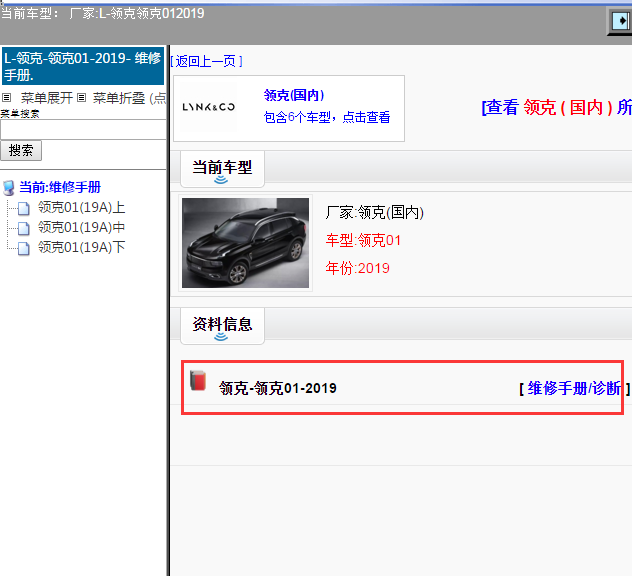Image resolution: width=632 pixels, height=576 pixels.
Task: Collapse the menu via 菜单折叠
Action: [119, 98]
